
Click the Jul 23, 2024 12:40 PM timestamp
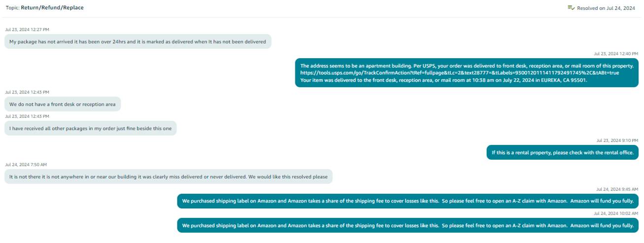pyautogui.click(x=616, y=53)
